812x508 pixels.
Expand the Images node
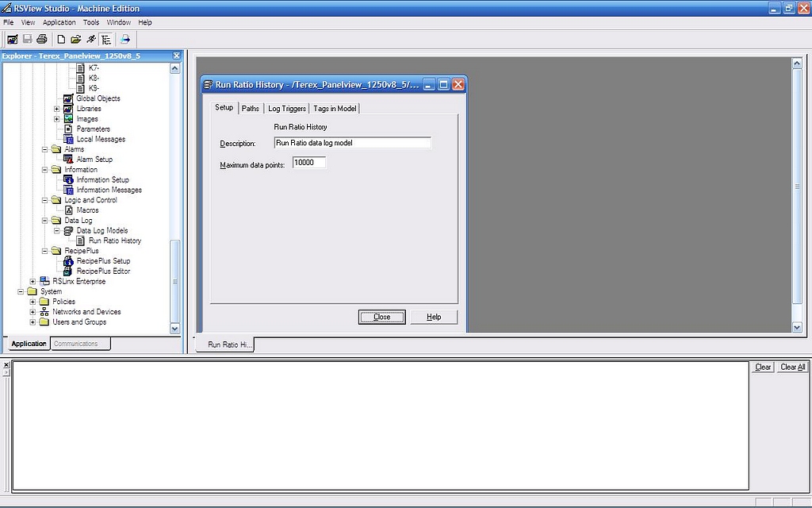click(57, 119)
